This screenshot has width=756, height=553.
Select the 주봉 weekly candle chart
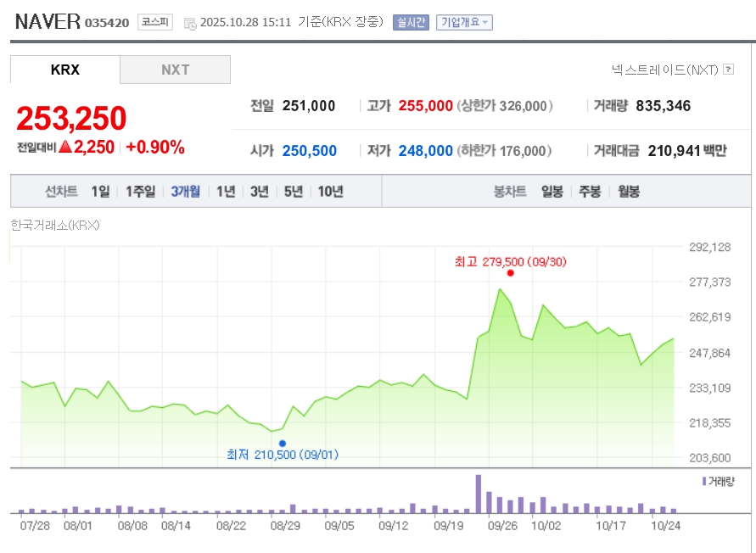[x=590, y=191]
